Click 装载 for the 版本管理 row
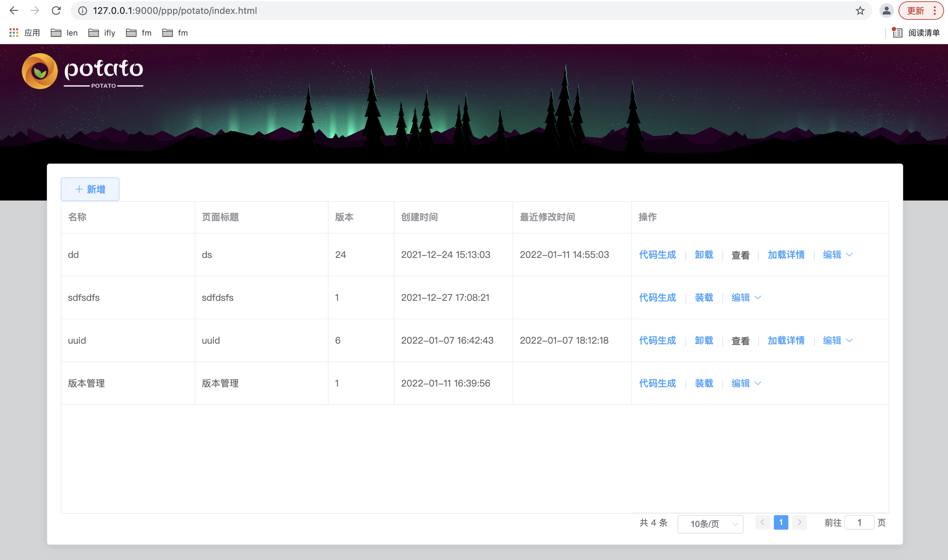948x560 pixels. [x=704, y=384]
